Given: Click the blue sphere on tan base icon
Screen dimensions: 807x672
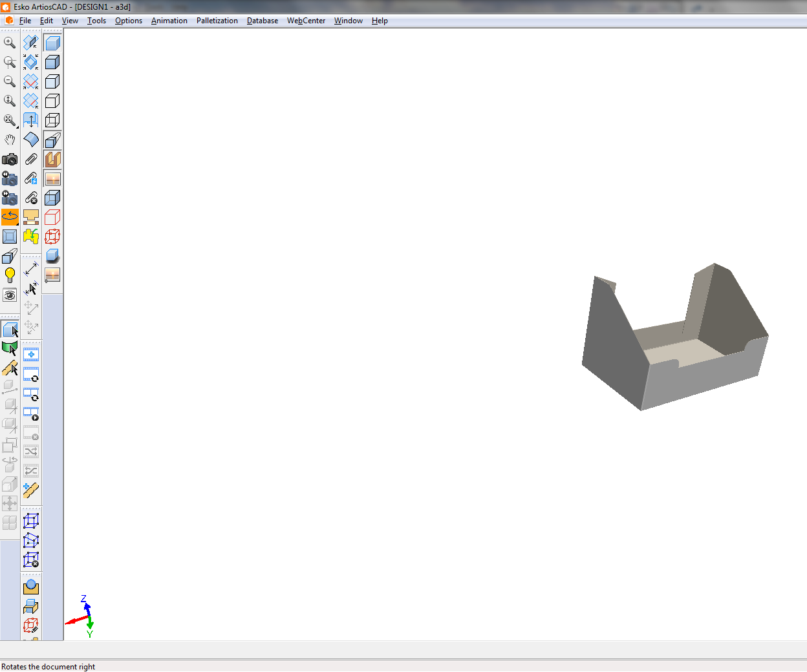Looking at the screenshot, I should [31, 587].
